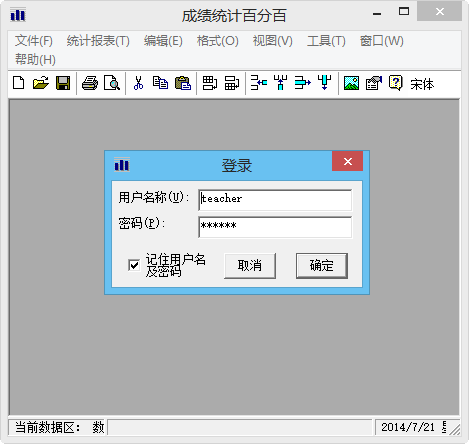Click the 取消 button
This screenshot has width=469, height=444.
point(250,266)
